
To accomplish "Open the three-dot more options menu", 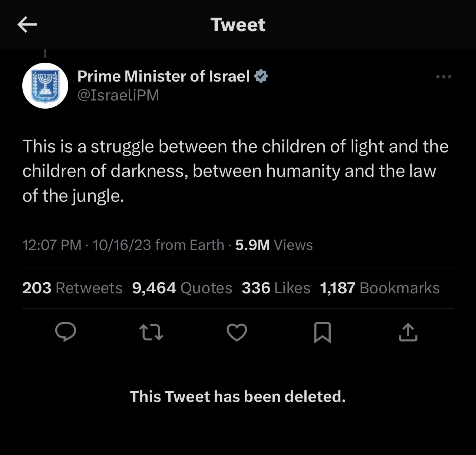I will [444, 77].
